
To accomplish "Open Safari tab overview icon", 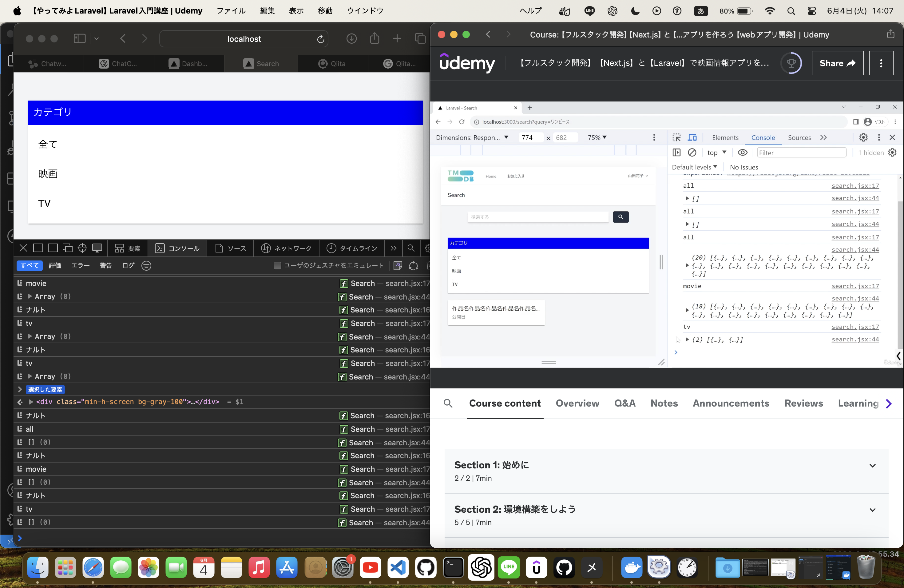I will click(420, 38).
